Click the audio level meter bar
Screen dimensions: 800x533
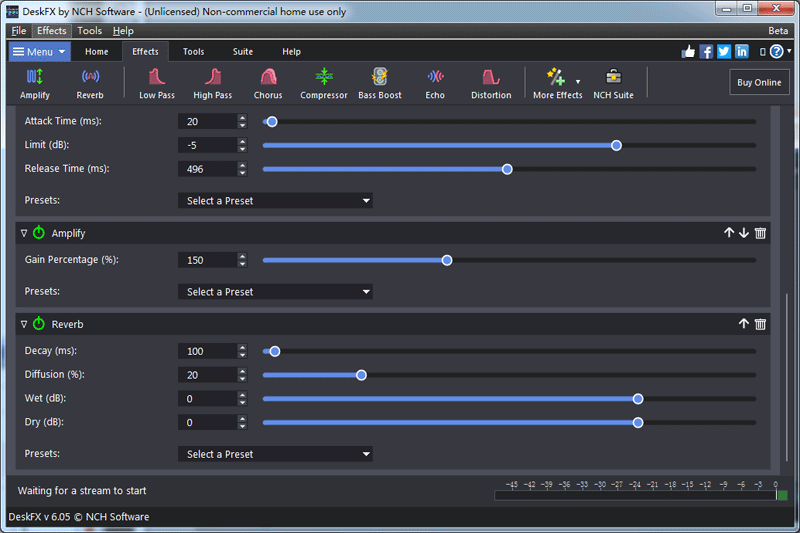(x=641, y=495)
